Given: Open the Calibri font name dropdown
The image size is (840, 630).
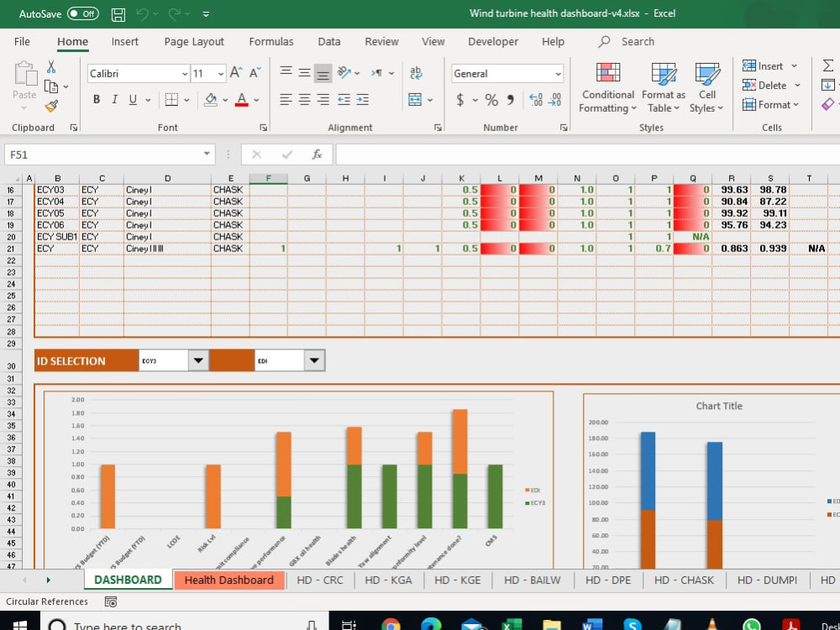Looking at the screenshot, I should tap(185, 74).
